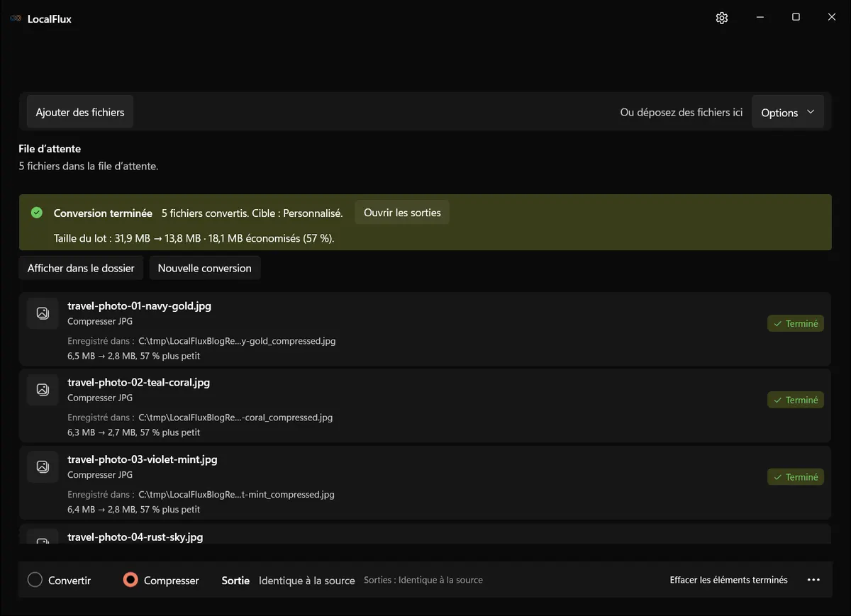Select file name travel-photo-04-rust-sky.jpg
Screen dimensions: 851x616
(135, 537)
